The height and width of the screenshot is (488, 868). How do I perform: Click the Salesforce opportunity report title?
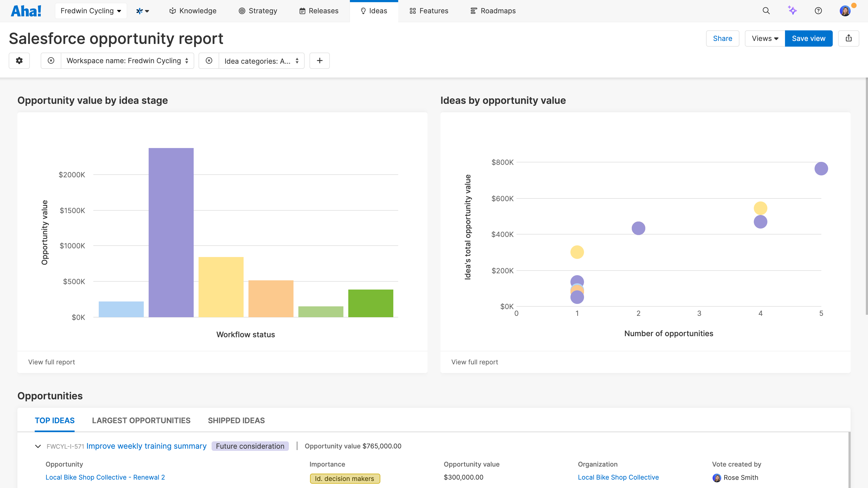(x=116, y=38)
